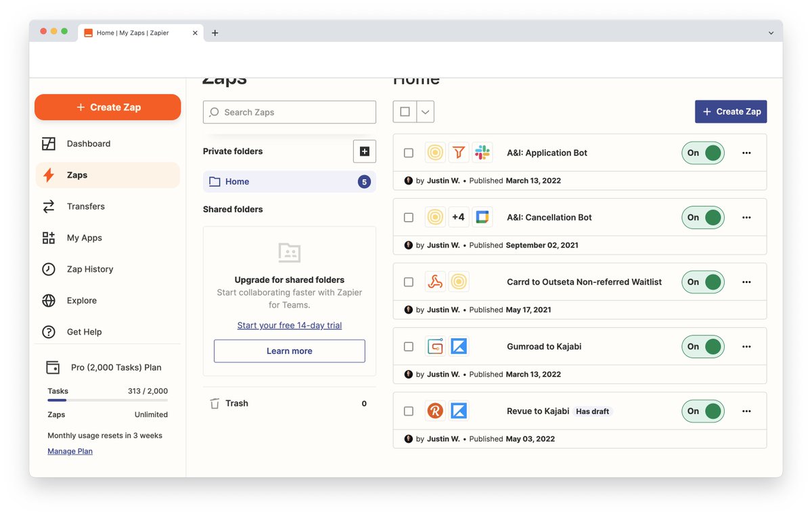
Task: Open the Trash folder
Action: tap(290, 403)
